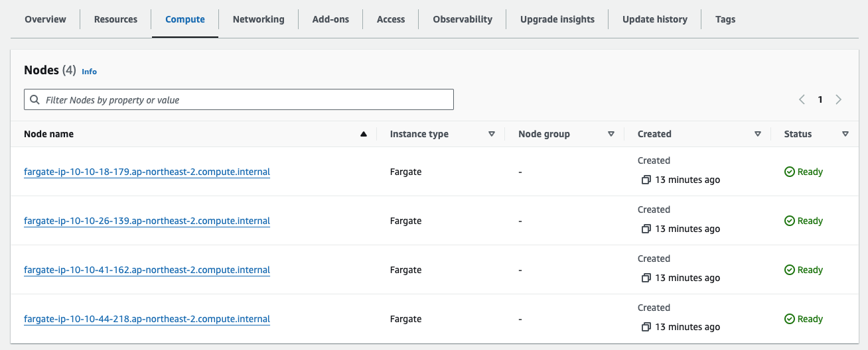Image resolution: width=868 pixels, height=350 pixels.
Task: Go to previous page of nodes
Action: 802,99
